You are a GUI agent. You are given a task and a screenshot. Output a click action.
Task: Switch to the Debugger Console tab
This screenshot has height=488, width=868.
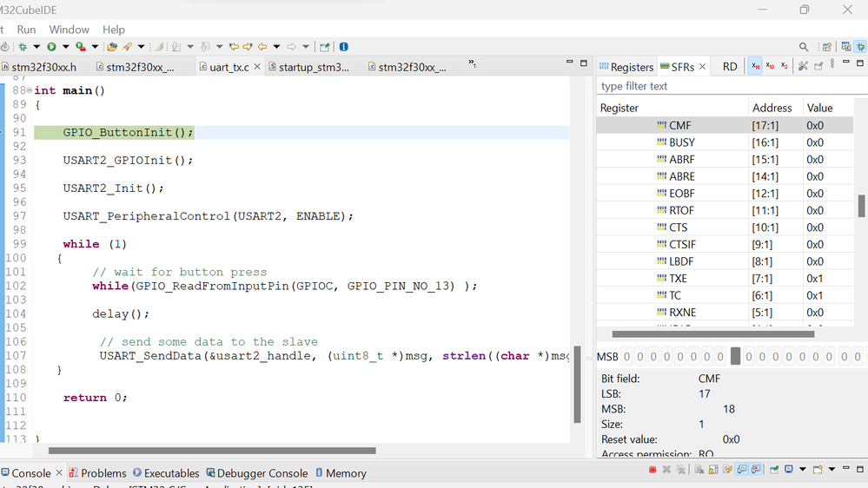coord(257,473)
